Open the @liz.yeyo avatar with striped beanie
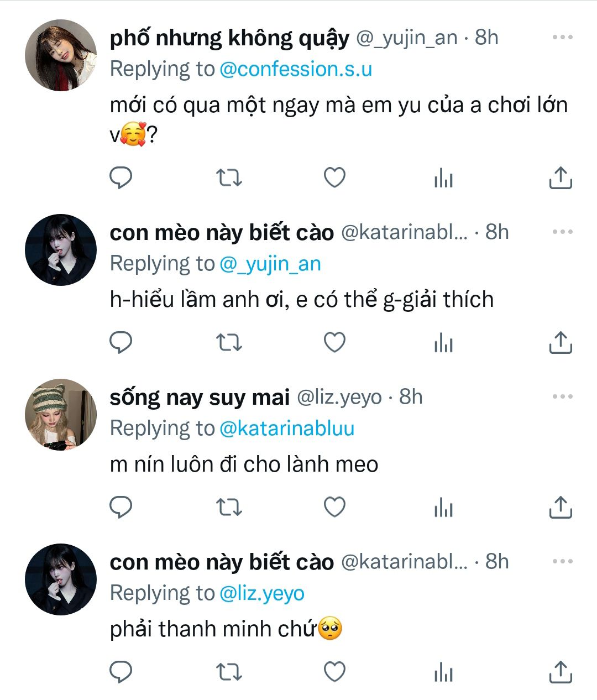The image size is (597, 700). coord(61,415)
